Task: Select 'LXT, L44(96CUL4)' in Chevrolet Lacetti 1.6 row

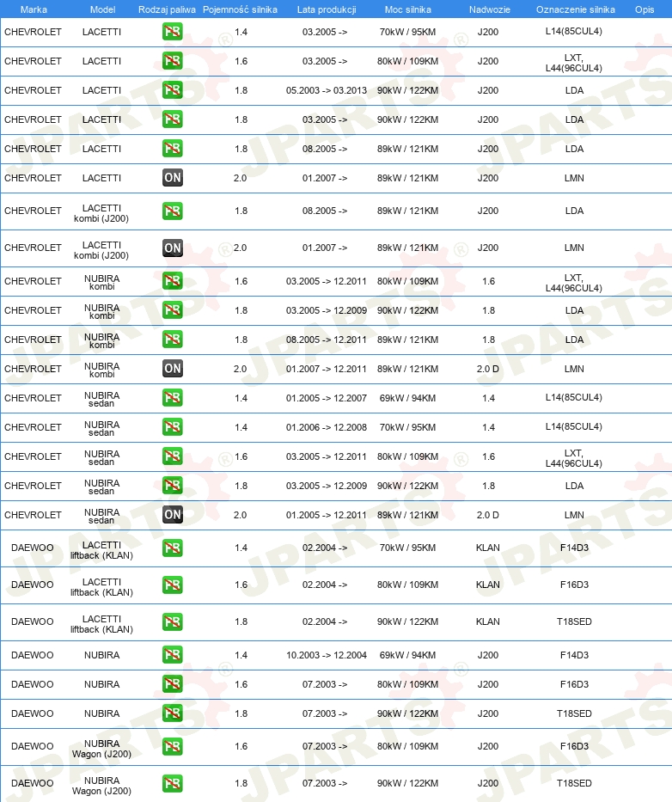Action: pyautogui.click(x=574, y=63)
